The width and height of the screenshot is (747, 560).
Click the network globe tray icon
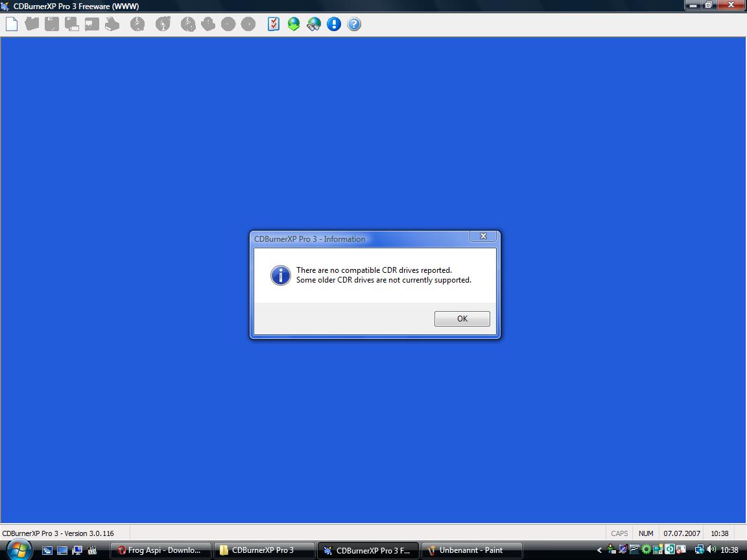point(700,549)
